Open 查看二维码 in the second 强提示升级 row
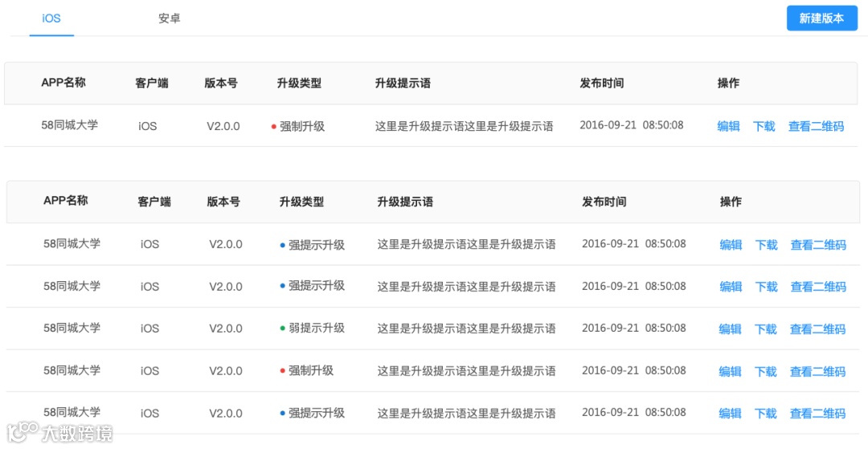The width and height of the screenshot is (868, 449). [818, 287]
